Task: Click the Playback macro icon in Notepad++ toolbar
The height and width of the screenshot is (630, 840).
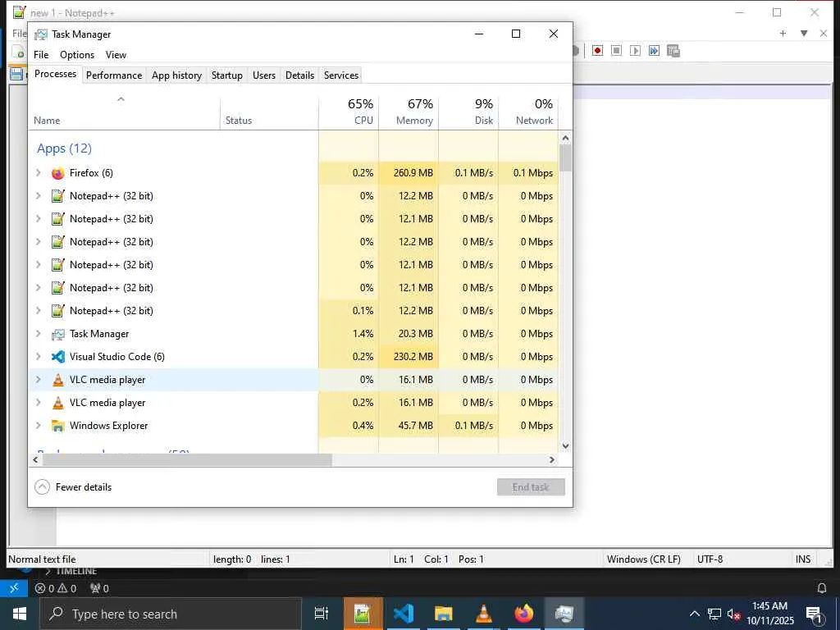Action: 636,50
